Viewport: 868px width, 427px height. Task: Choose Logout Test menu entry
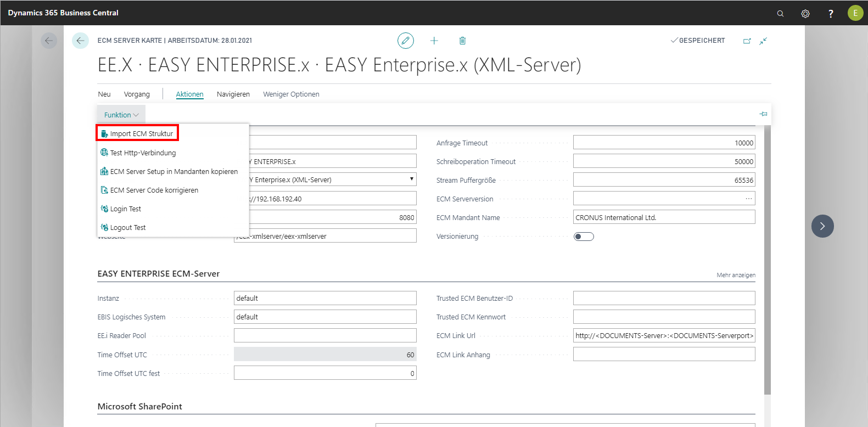pos(173,227)
